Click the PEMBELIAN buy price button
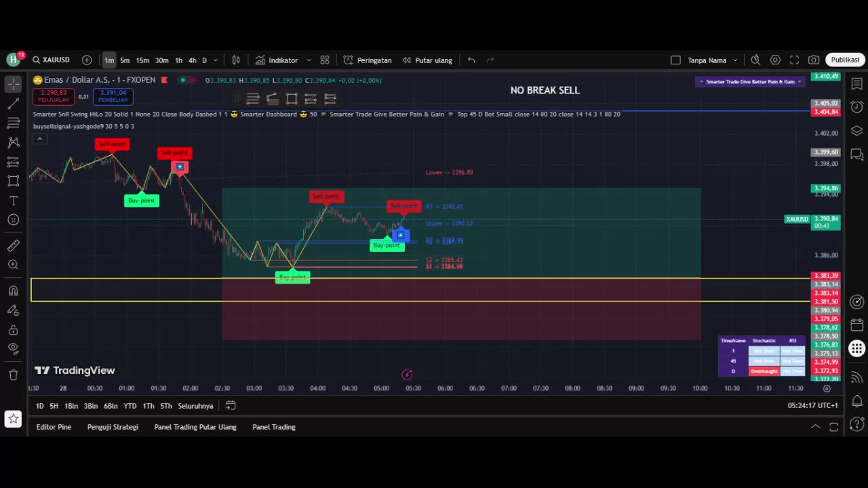 [113, 96]
